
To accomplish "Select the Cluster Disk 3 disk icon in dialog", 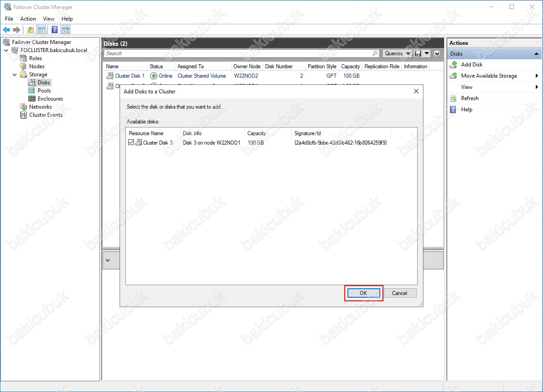I will tap(139, 143).
